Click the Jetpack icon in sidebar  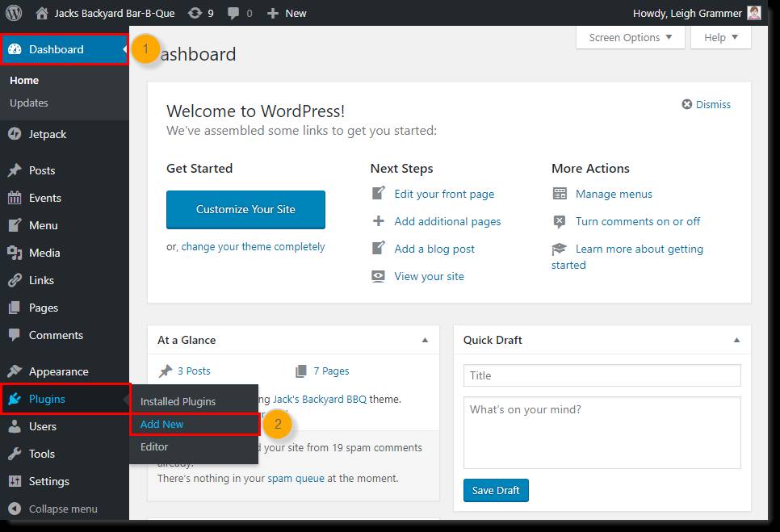pyautogui.click(x=15, y=134)
